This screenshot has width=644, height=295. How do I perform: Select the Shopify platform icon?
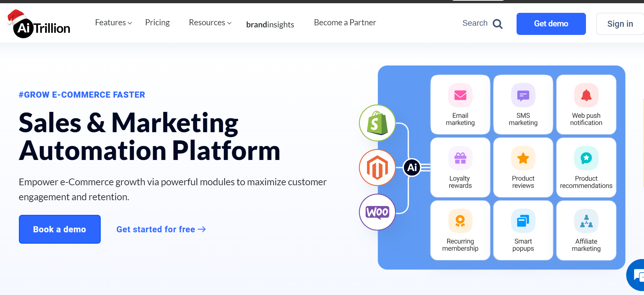tap(377, 123)
